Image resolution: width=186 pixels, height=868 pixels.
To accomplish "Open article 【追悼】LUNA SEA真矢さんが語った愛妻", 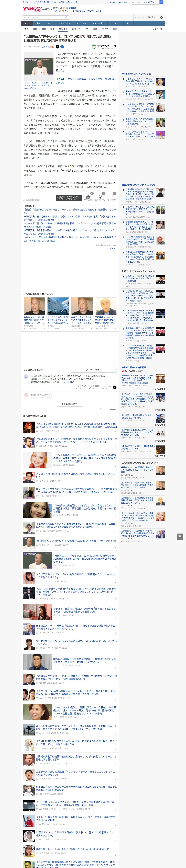I will [x=76, y=743].
